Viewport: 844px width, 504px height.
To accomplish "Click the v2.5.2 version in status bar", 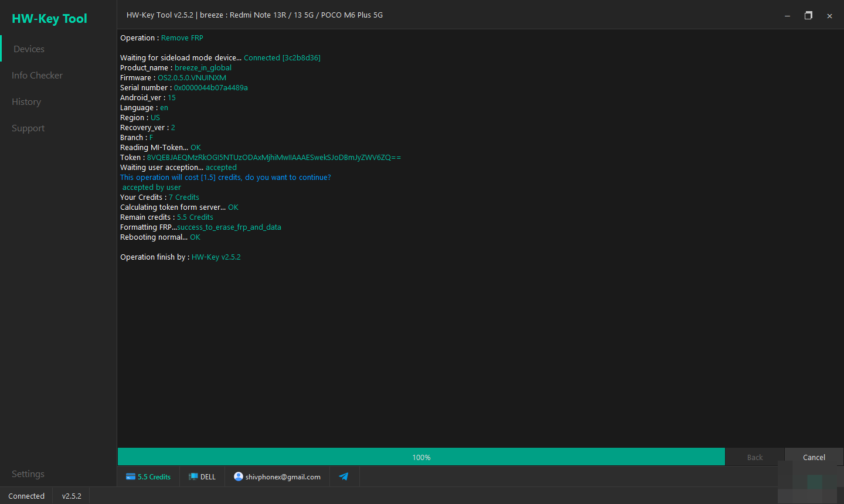I will click(x=72, y=496).
